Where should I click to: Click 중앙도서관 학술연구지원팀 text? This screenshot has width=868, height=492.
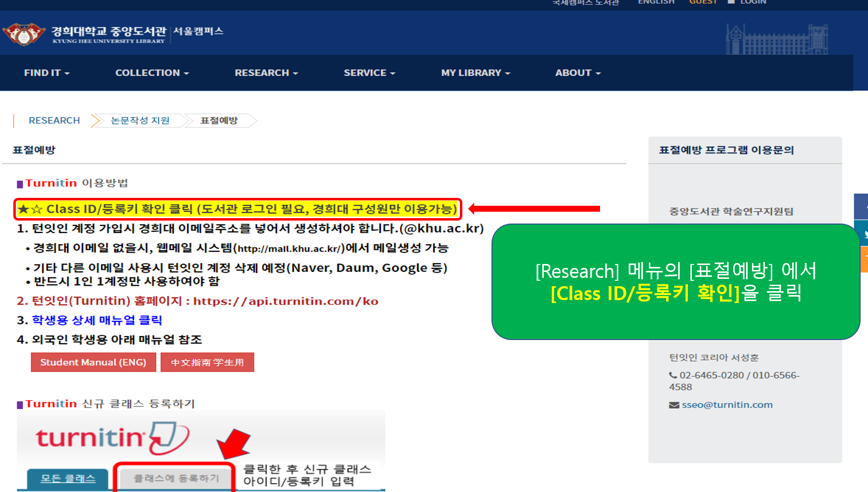[x=731, y=211]
